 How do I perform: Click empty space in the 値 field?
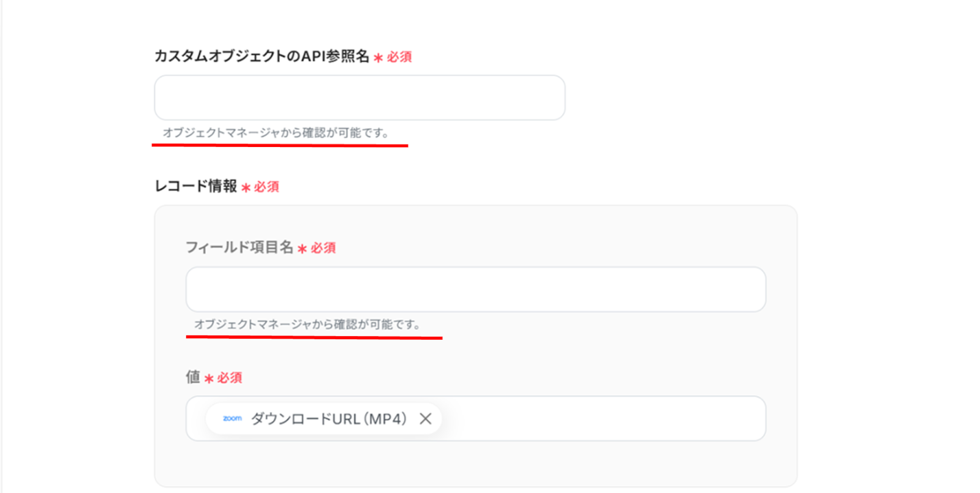[600, 418]
